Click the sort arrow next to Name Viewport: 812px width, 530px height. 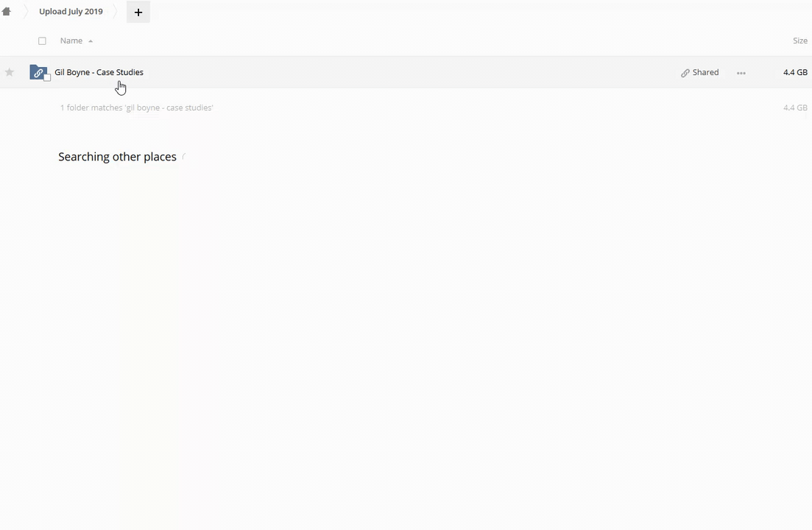(x=91, y=41)
